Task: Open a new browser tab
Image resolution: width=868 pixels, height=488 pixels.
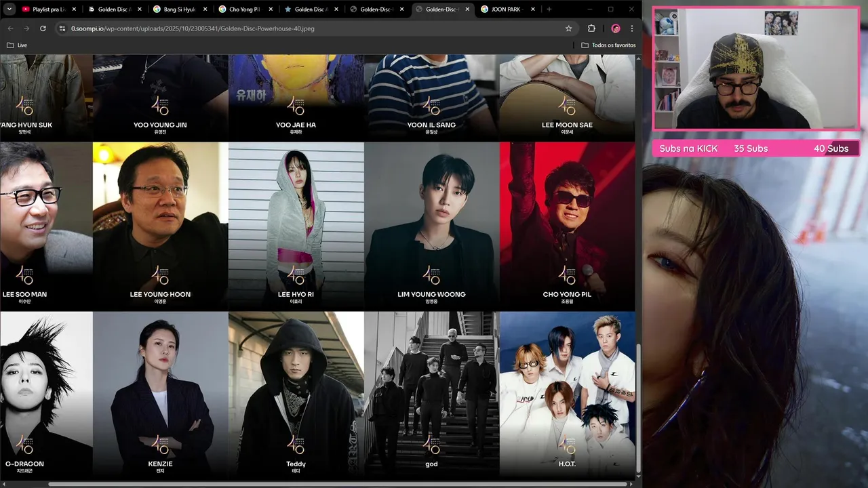Action: coord(549,9)
